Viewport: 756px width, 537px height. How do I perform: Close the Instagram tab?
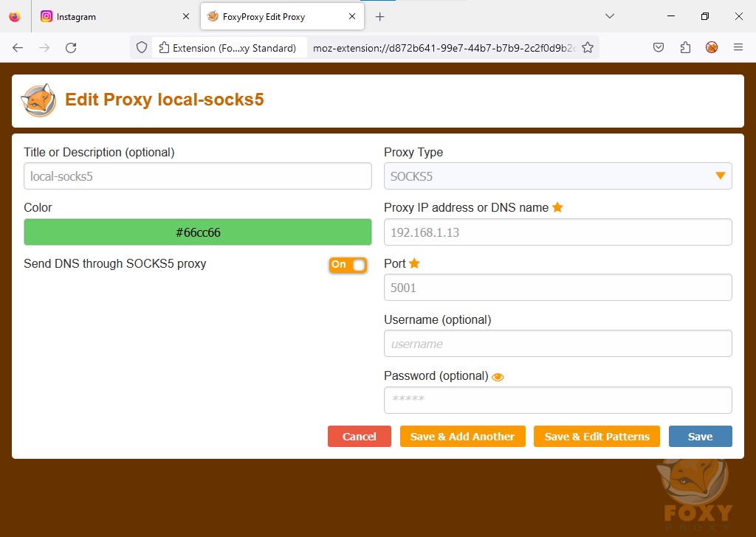tap(186, 17)
